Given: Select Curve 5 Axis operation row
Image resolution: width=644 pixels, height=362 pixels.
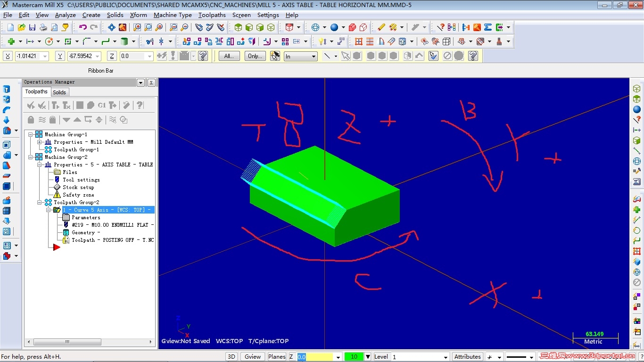Looking at the screenshot, I should tap(108, 210).
